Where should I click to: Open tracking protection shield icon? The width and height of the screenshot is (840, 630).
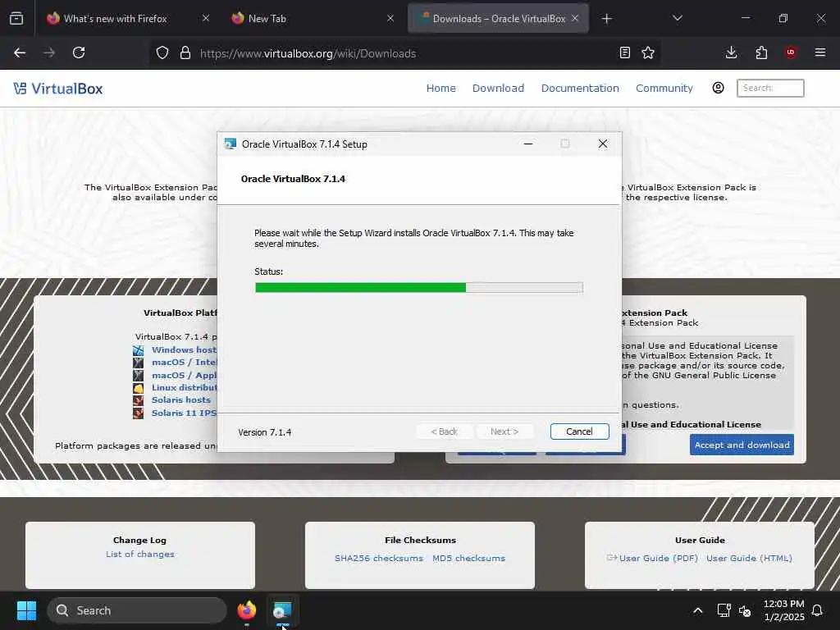162,52
